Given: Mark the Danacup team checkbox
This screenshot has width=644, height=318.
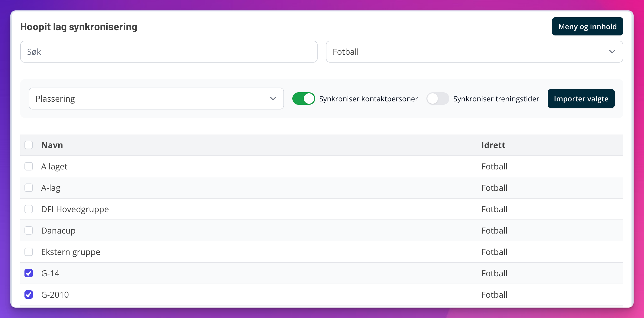Looking at the screenshot, I should (x=29, y=230).
